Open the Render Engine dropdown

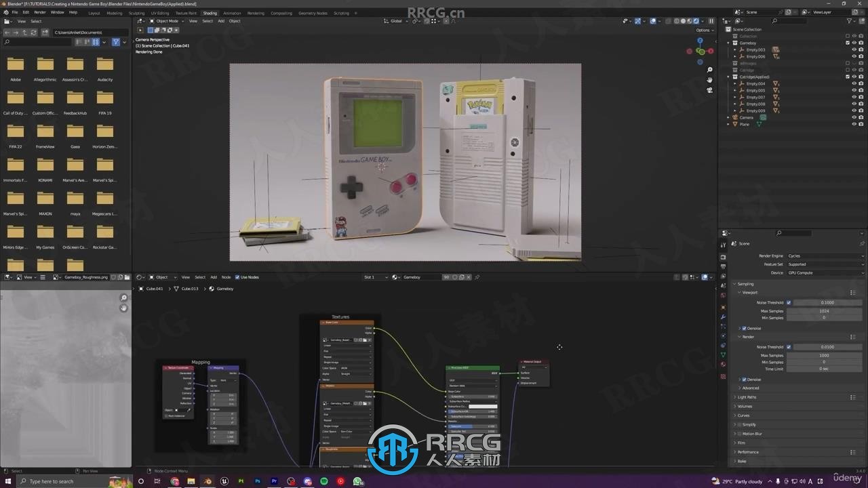(x=825, y=256)
